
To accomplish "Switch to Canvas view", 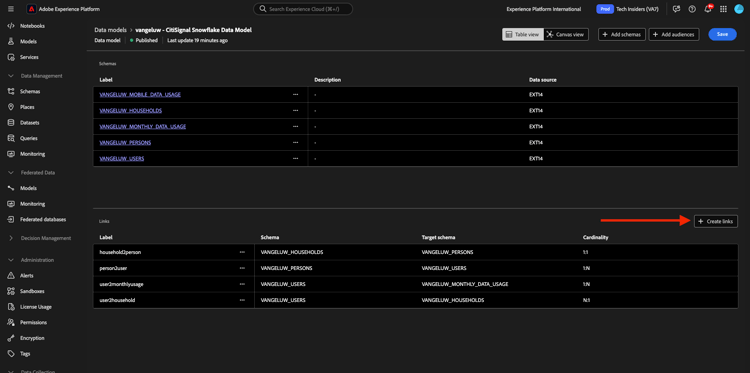I will point(566,34).
